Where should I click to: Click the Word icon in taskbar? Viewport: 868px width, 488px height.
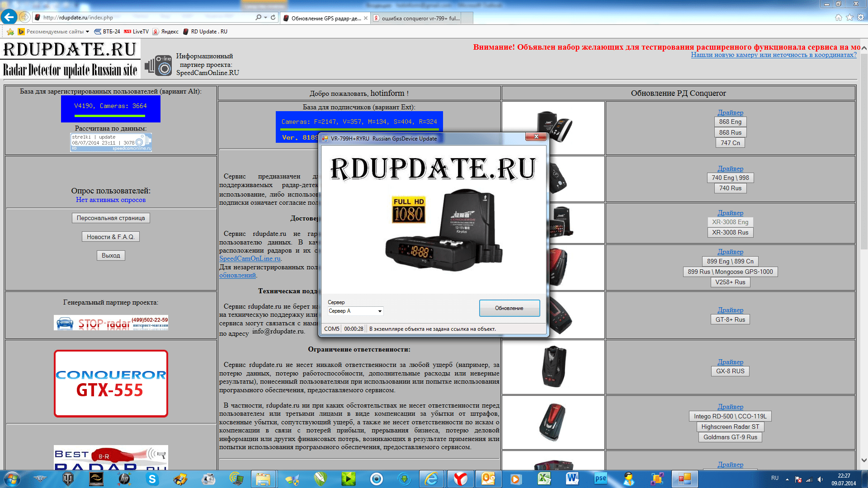[572, 479]
